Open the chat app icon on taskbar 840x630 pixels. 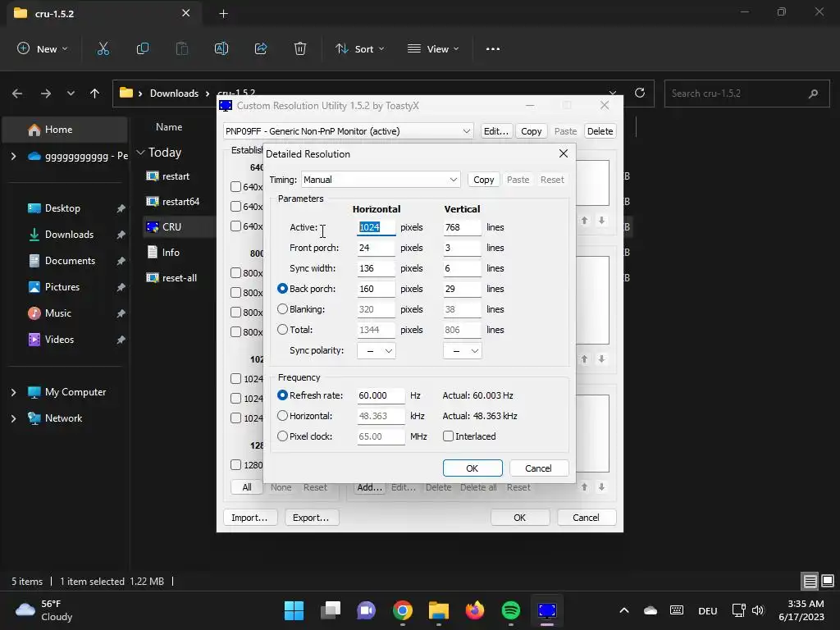coord(367,610)
